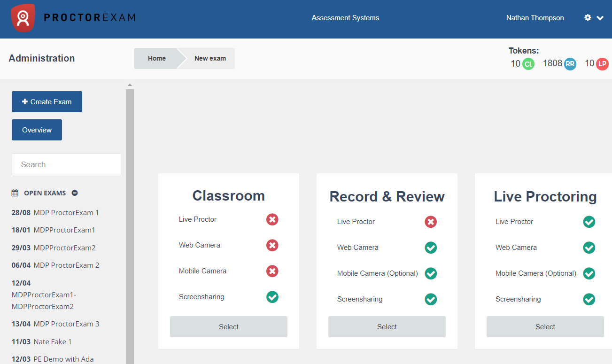The width and height of the screenshot is (612, 364).
Task: Select the Live Proctoring exam type
Action: (545, 326)
